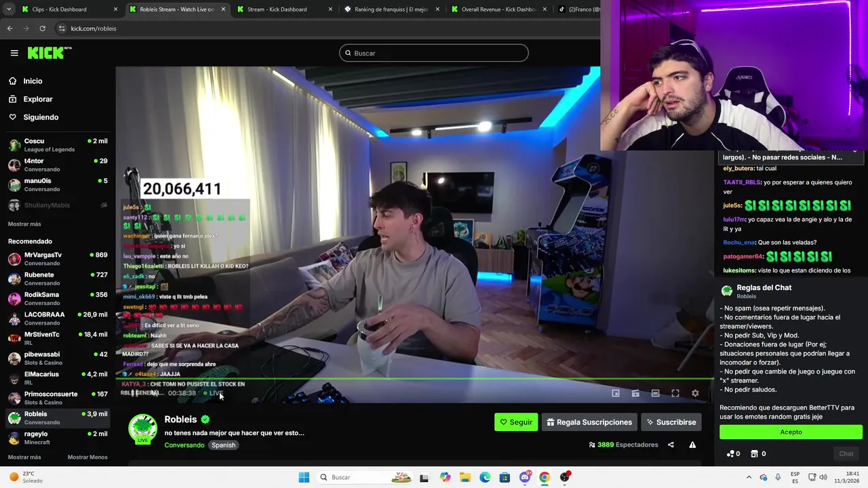Enter fullscreen on the video player

(675, 393)
